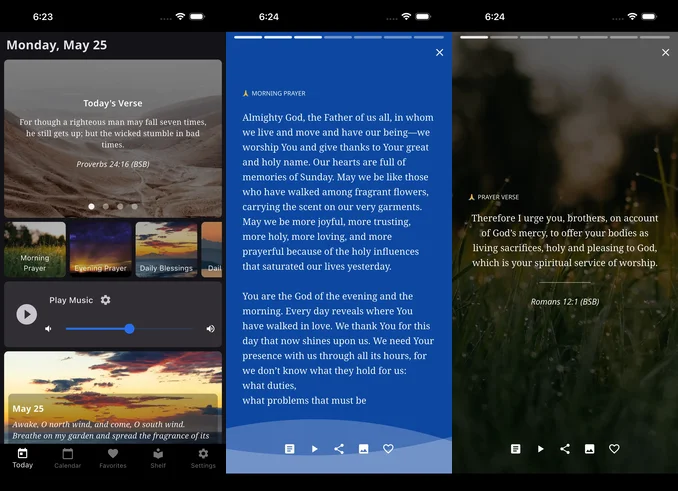Screen dimensions: 678x491
Task: Change background image in Prayer Verse screen
Action: (589, 449)
